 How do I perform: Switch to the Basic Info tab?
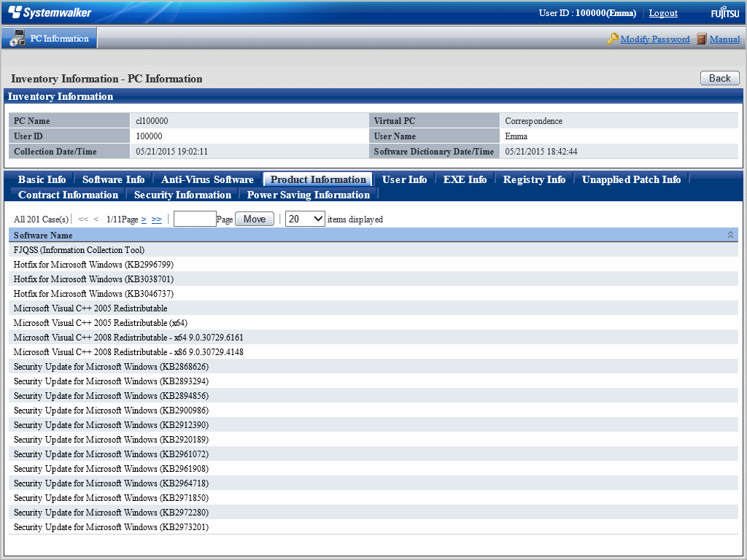click(x=42, y=179)
